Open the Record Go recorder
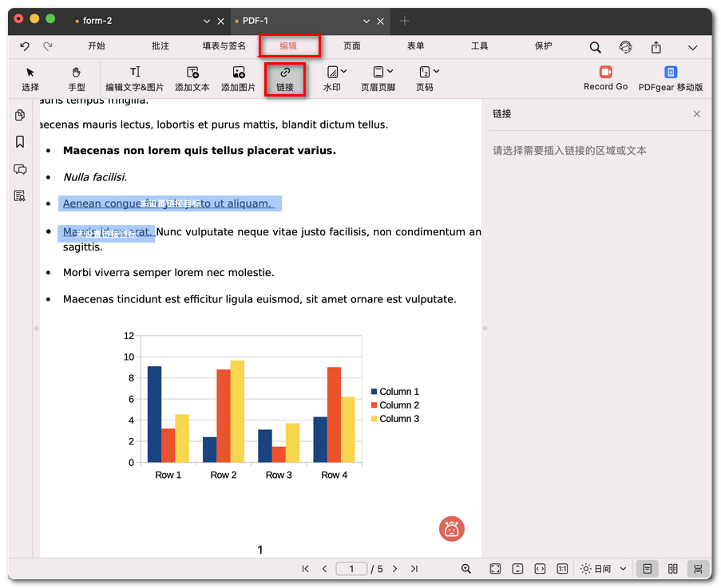Image resolution: width=721 pixels, height=588 pixels. 605,78
